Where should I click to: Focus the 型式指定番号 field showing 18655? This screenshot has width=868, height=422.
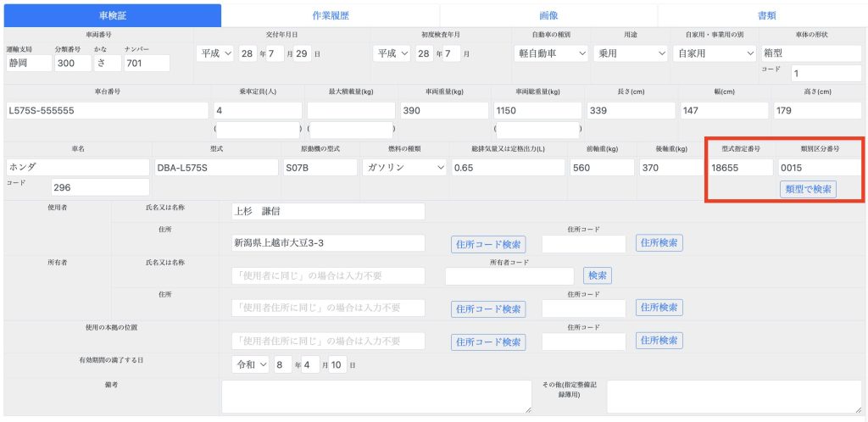[x=740, y=168]
